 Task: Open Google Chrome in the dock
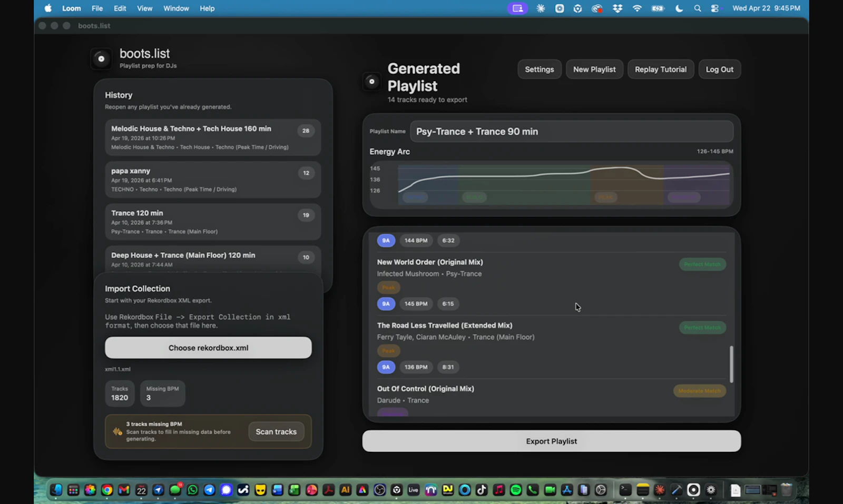click(107, 490)
